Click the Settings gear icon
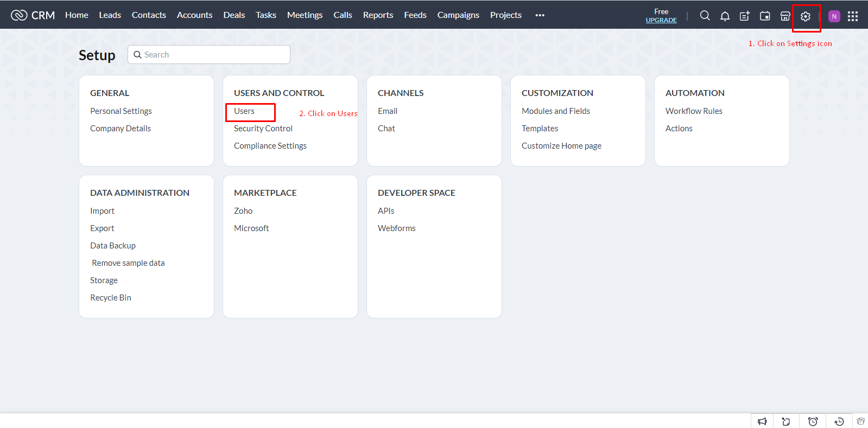This screenshot has width=868, height=428. 806,16
